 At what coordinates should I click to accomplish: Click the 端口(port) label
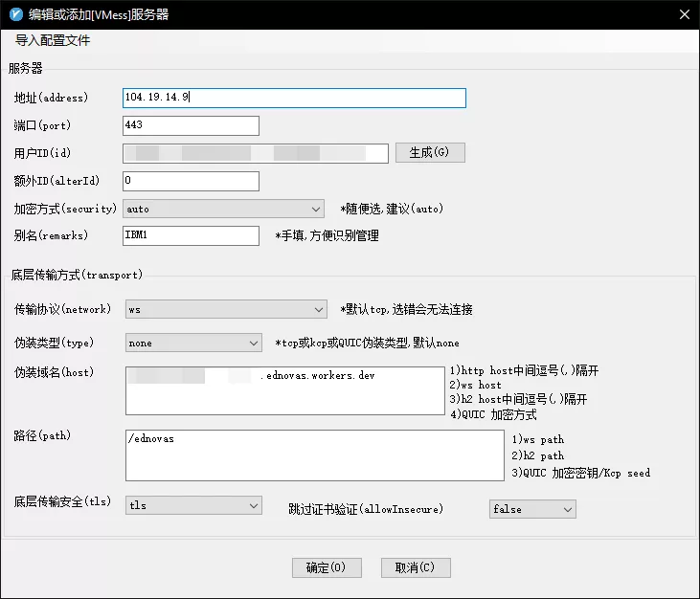tap(42, 125)
